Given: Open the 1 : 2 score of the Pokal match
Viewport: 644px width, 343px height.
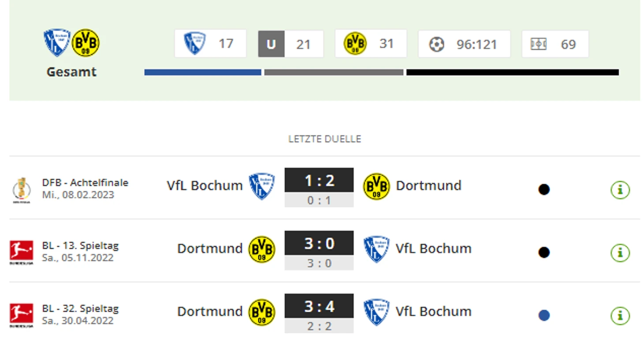Looking at the screenshot, I should tap(319, 180).
